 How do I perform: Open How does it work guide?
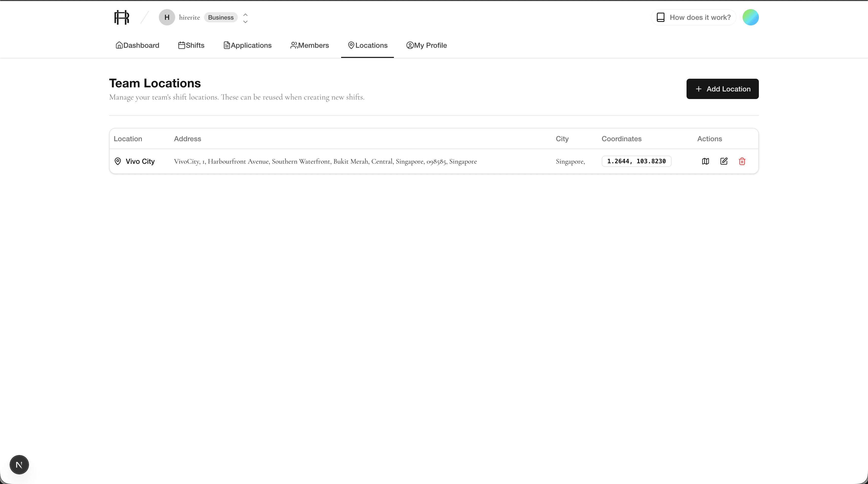coord(694,18)
